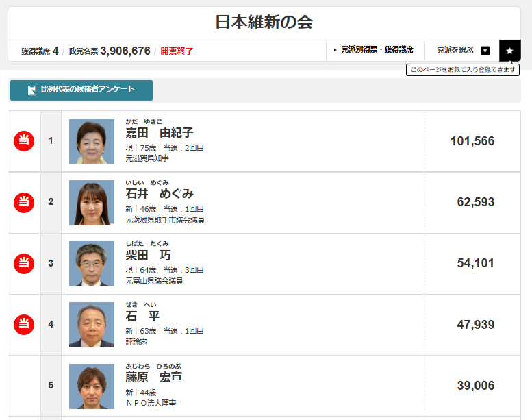
Task: Open photo of 藤原 宏宣
Action: (92, 386)
